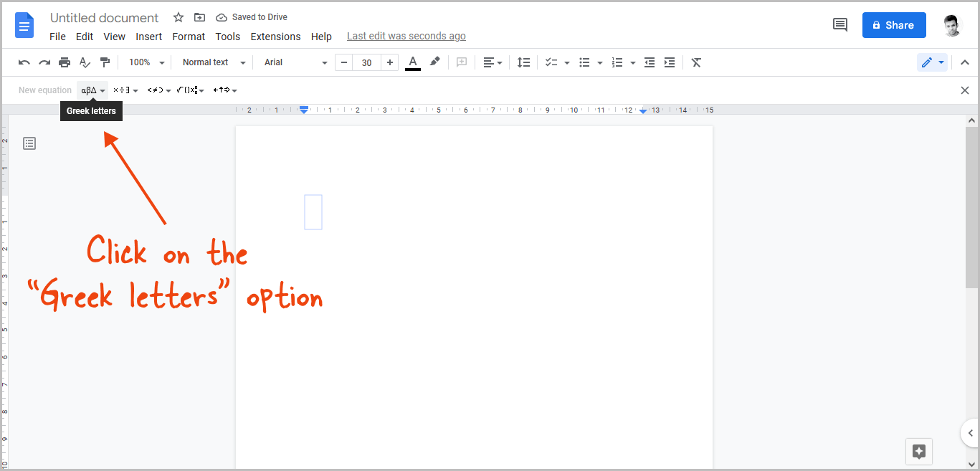Viewport: 980px width, 471px height.
Task: Open the zoom level dropdown
Action: (145, 62)
